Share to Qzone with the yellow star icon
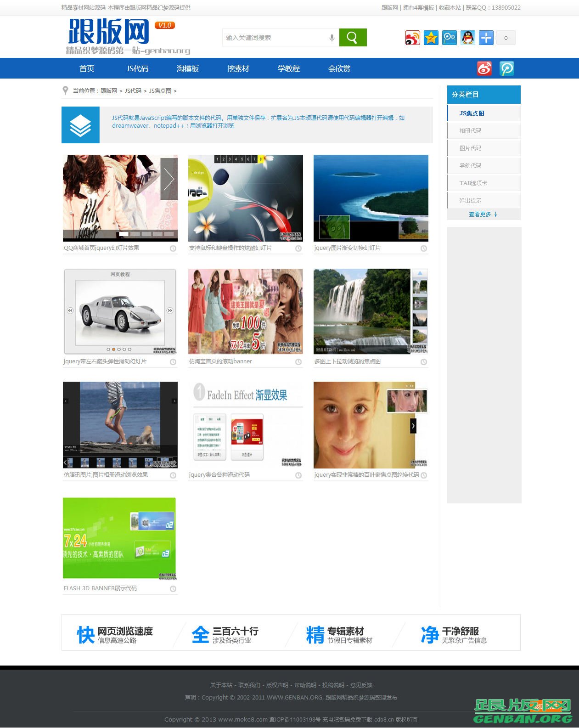The image size is (579, 728). point(431,38)
